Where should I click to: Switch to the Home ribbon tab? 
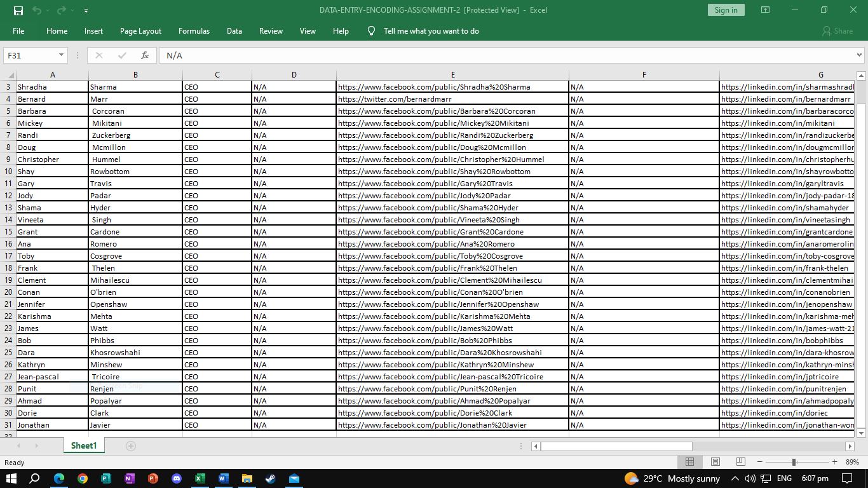(57, 31)
